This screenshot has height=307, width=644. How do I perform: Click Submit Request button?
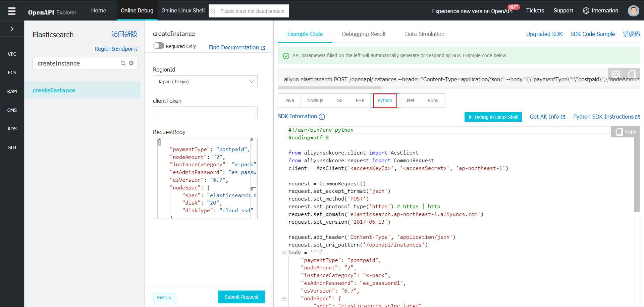tap(241, 297)
